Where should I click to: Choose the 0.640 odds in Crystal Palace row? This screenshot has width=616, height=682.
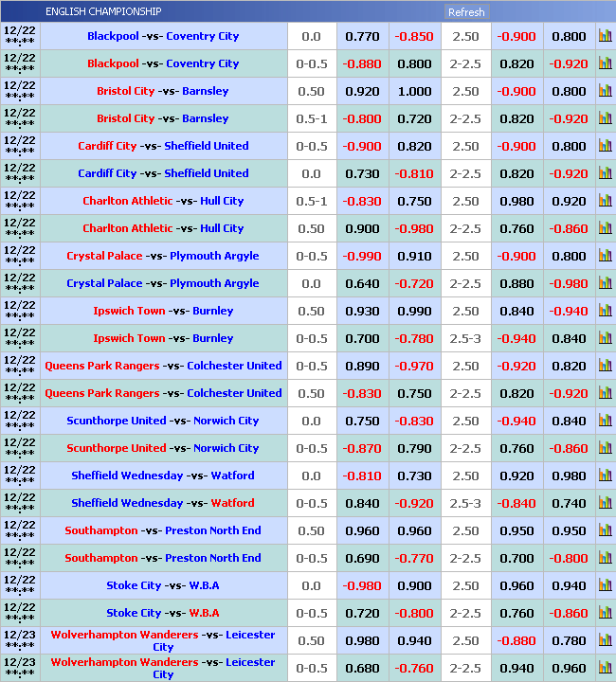(x=362, y=284)
